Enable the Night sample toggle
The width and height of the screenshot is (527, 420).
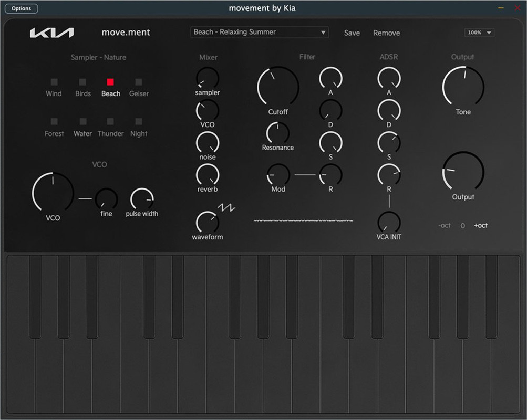139,121
